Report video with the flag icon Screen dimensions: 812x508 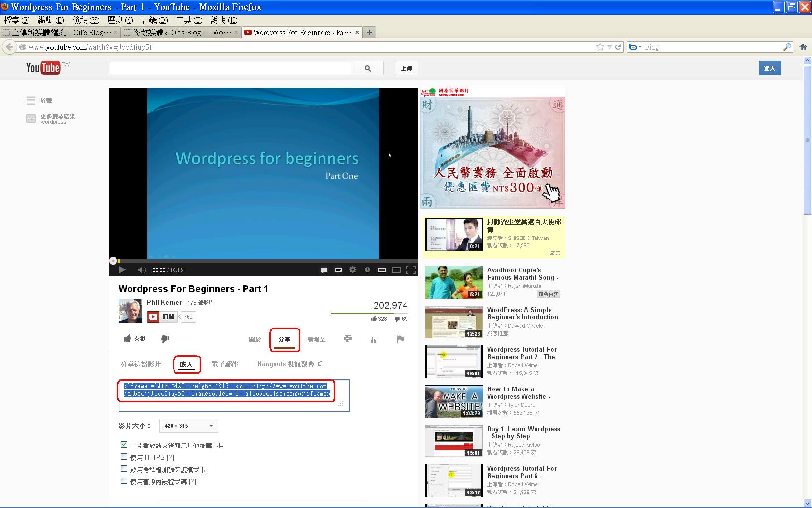(x=401, y=339)
